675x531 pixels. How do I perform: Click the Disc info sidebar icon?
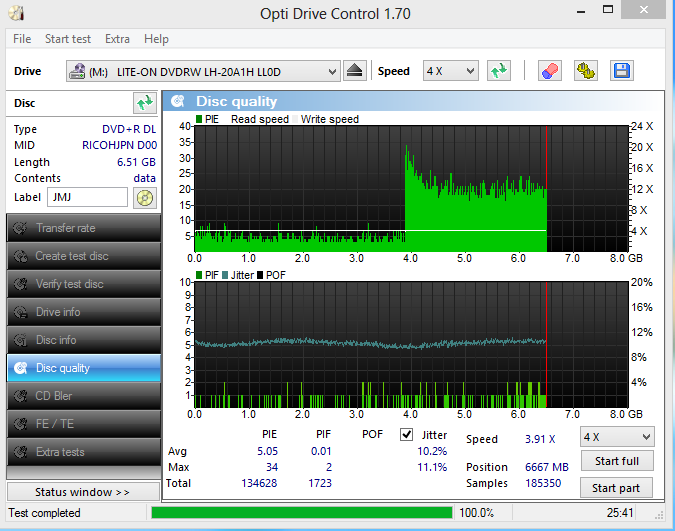coord(20,340)
